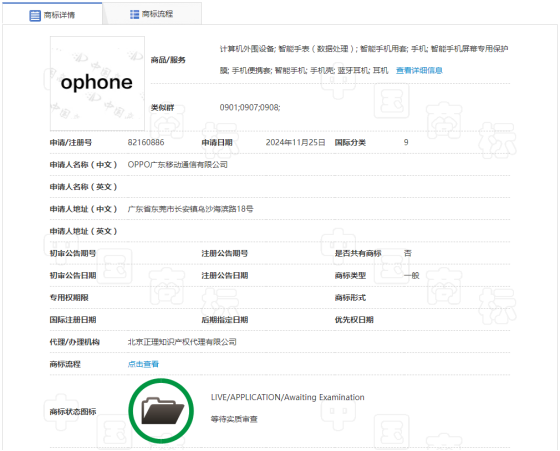Image resolution: width=560 pixels, height=451 pixels.
Task: Click the 申请人地址（英文） label
Action: coord(83,231)
